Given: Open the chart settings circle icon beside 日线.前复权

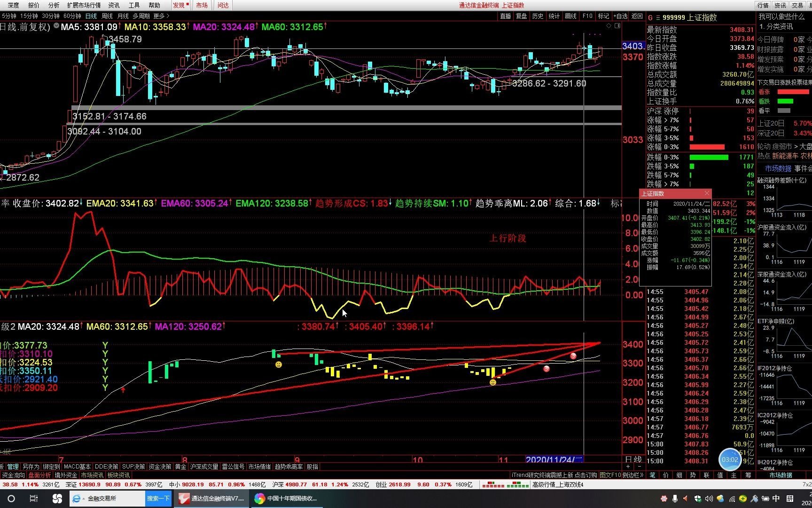Looking at the screenshot, I should tap(56, 26).
